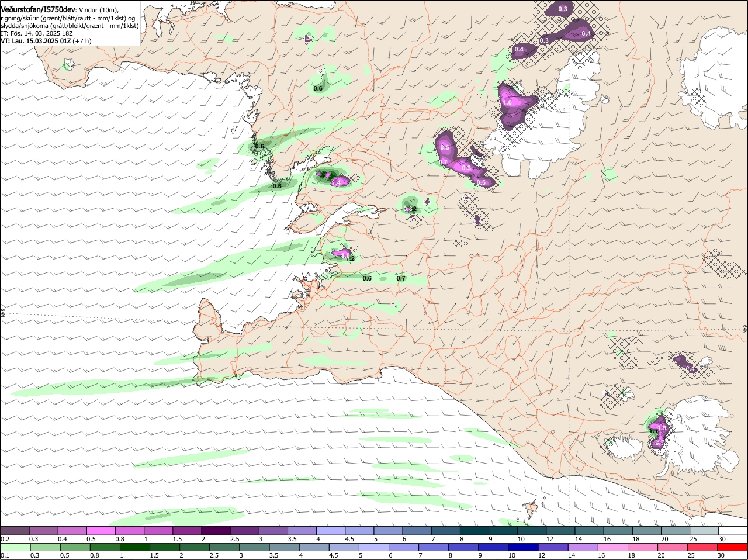Click the map value label '1.4' in the pink snow patch
This screenshot has height=560, width=748.
click(337, 183)
